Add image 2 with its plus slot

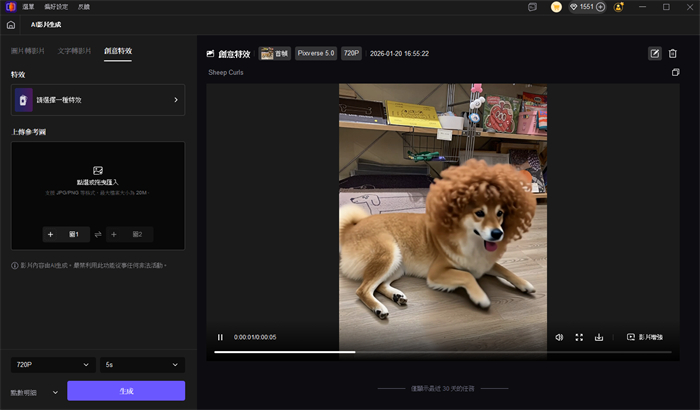point(129,234)
